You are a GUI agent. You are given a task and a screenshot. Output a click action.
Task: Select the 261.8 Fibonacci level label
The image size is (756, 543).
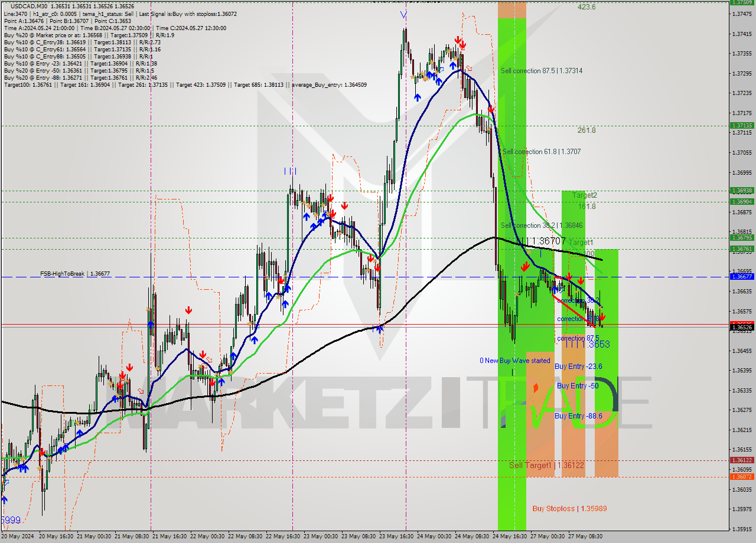pyautogui.click(x=586, y=130)
